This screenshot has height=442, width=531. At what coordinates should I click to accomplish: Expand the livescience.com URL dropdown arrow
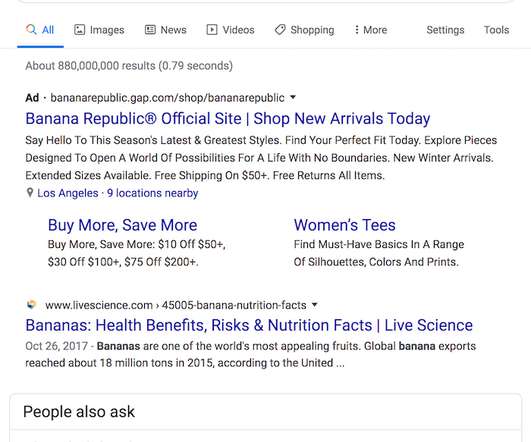click(x=315, y=305)
